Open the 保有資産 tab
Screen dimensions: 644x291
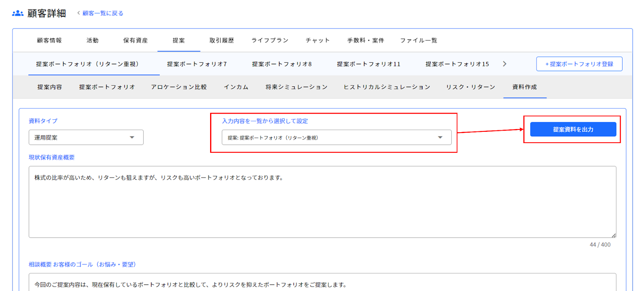click(x=136, y=40)
